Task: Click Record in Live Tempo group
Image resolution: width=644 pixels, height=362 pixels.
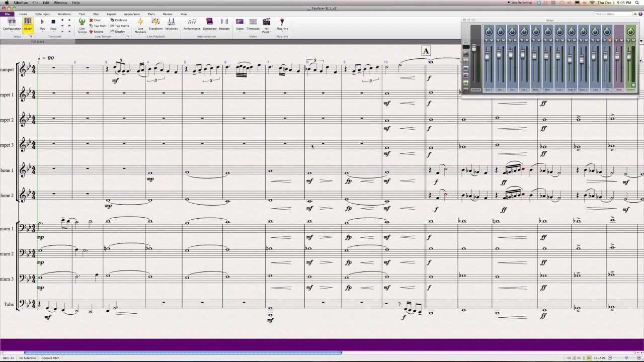Action: pos(96,32)
